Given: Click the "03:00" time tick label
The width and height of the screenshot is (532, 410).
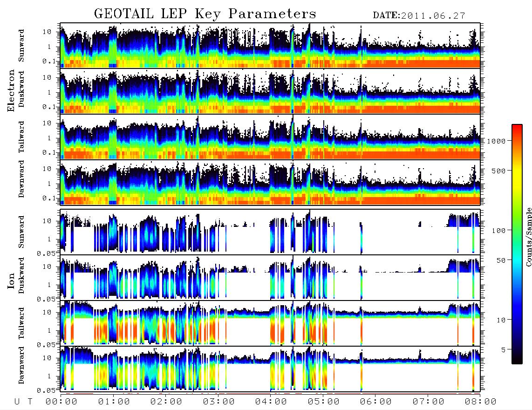Looking at the screenshot, I should [219, 402].
